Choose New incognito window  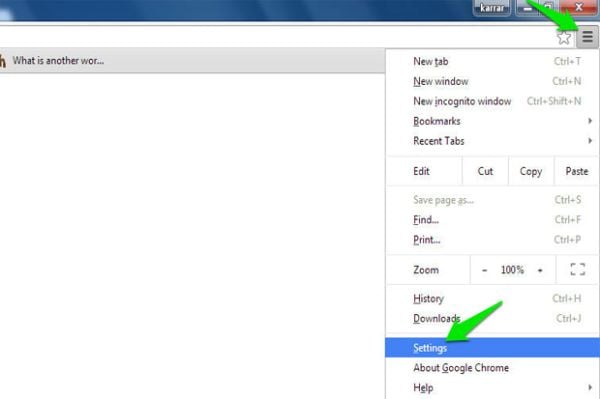coord(492,101)
